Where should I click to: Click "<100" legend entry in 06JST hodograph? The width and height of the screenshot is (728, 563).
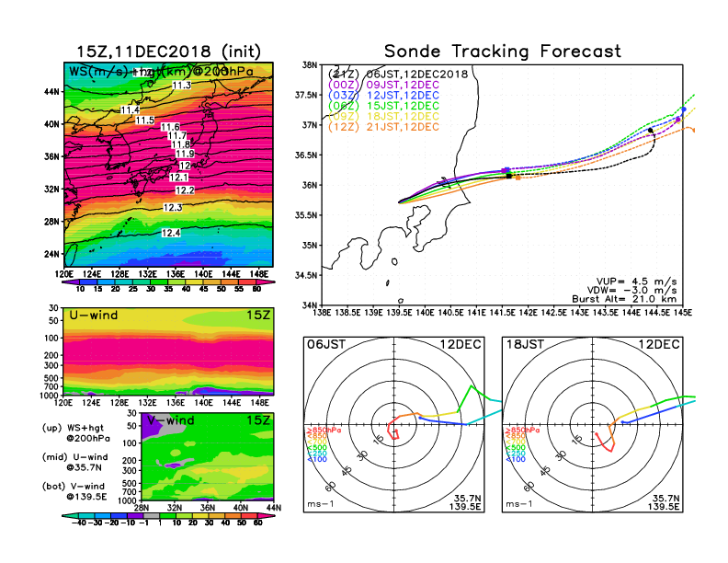(x=316, y=459)
